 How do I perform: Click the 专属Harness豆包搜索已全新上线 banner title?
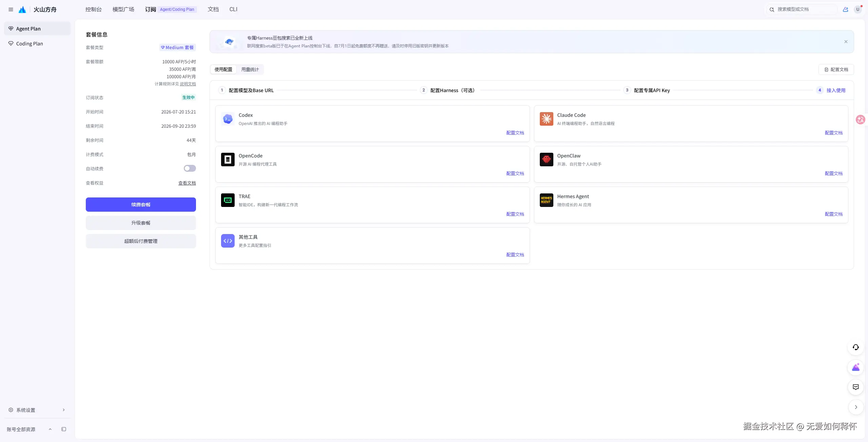(280, 38)
